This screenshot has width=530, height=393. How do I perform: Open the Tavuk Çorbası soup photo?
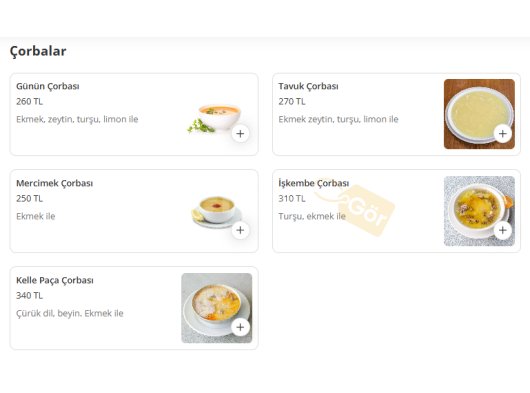479,114
